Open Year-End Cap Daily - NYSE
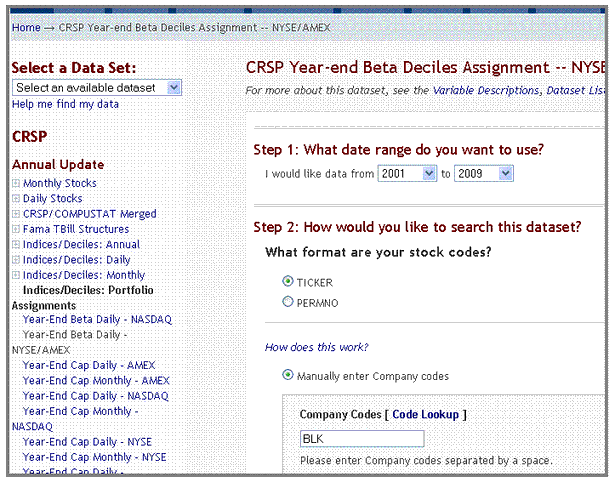The width and height of the screenshot is (615, 481). (87, 442)
